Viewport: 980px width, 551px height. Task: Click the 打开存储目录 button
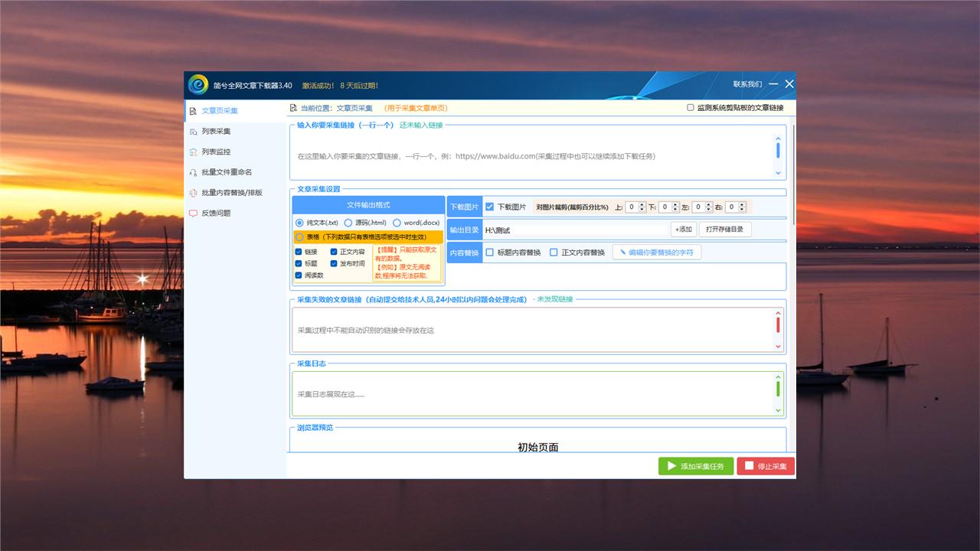click(724, 230)
